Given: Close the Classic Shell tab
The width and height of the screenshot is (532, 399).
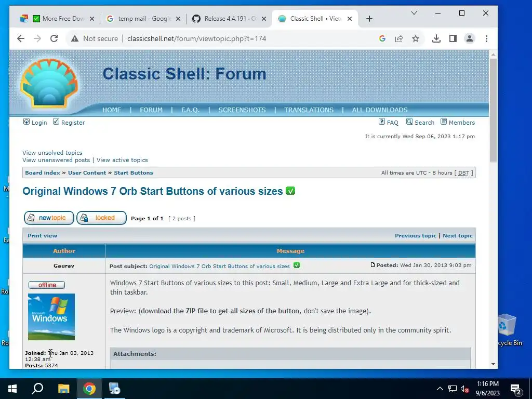Looking at the screenshot, I should (x=350, y=19).
